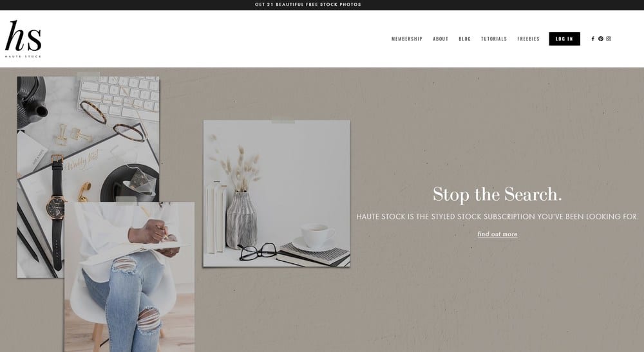The width and height of the screenshot is (644, 352).
Task: Select Tutorials in the navigation
Action: coord(494,39)
